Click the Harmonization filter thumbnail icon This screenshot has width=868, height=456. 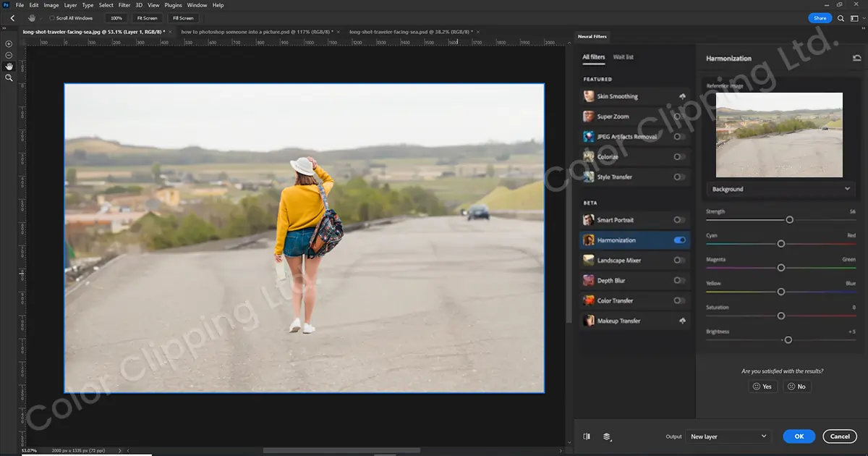tap(588, 240)
